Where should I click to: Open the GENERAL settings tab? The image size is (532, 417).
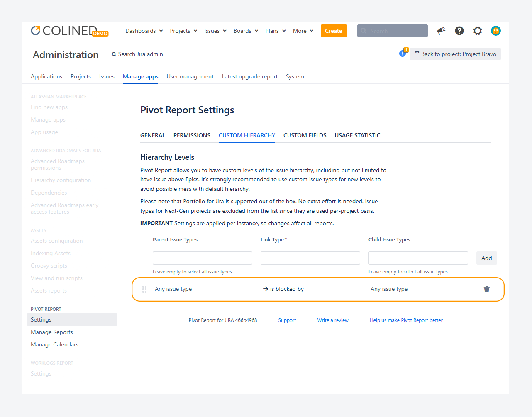(153, 135)
